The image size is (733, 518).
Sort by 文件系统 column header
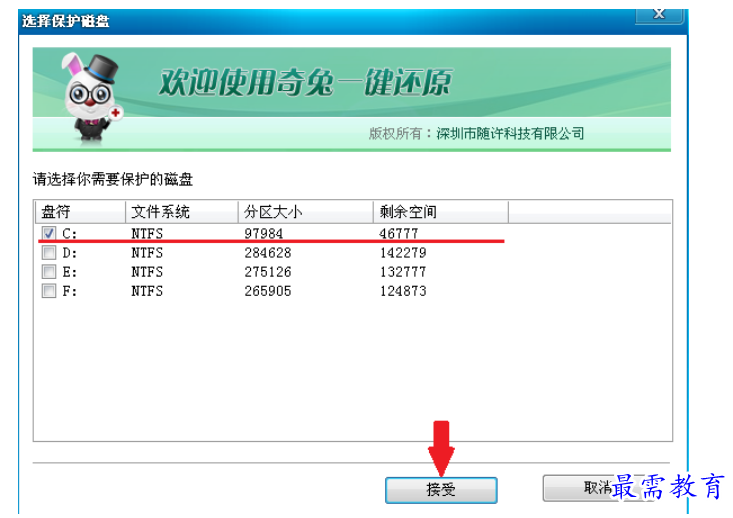tap(182, 212)
